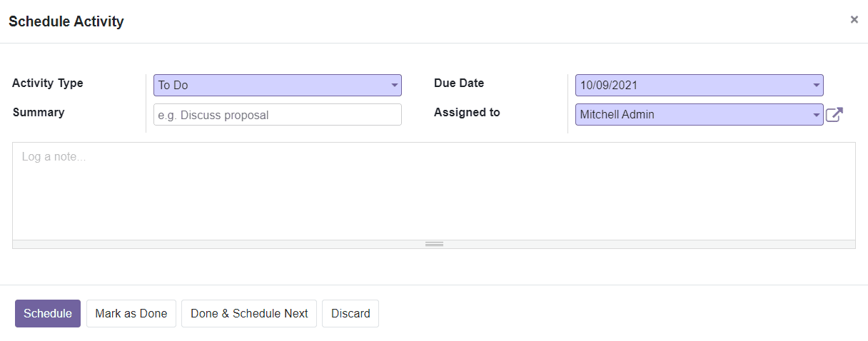Image resolution: width=868 pixels, height=341 pixels.
Task: Open Mitchell Admin record via external link icon
Action: (x=834, y=115)
